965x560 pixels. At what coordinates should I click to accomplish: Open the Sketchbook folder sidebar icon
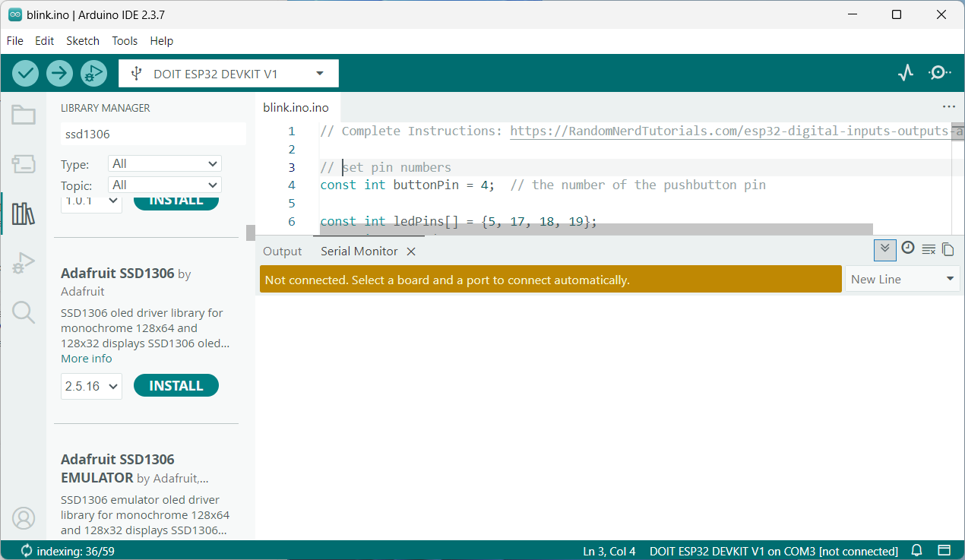click(x=24, y=115)
